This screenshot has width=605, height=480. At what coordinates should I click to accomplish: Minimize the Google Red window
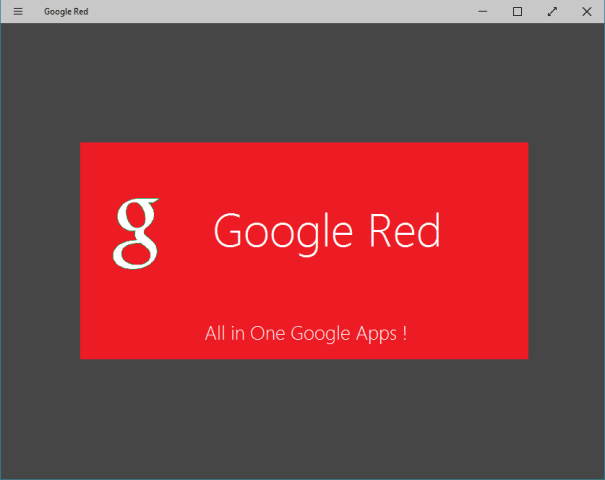coord(483,12)
